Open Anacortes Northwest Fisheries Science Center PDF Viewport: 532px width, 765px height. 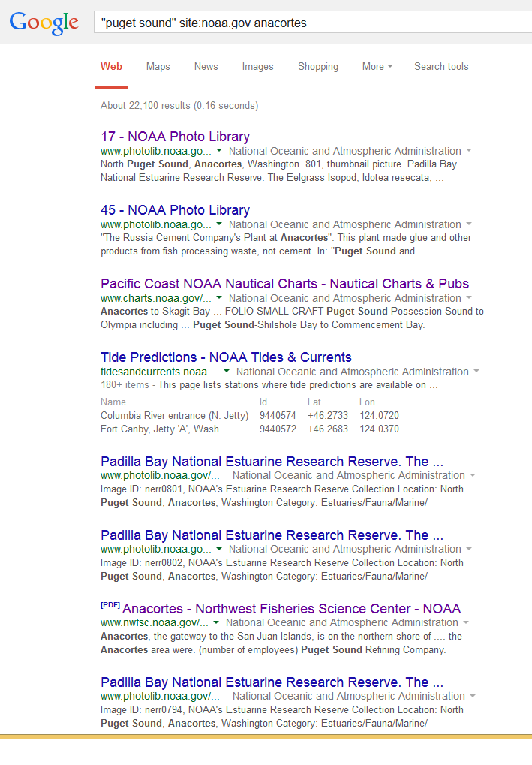(x=291, y=609)
